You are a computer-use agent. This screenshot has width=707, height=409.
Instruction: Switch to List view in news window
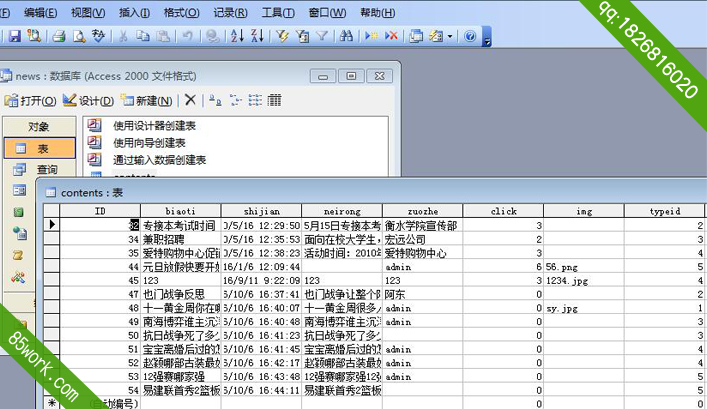255,100
